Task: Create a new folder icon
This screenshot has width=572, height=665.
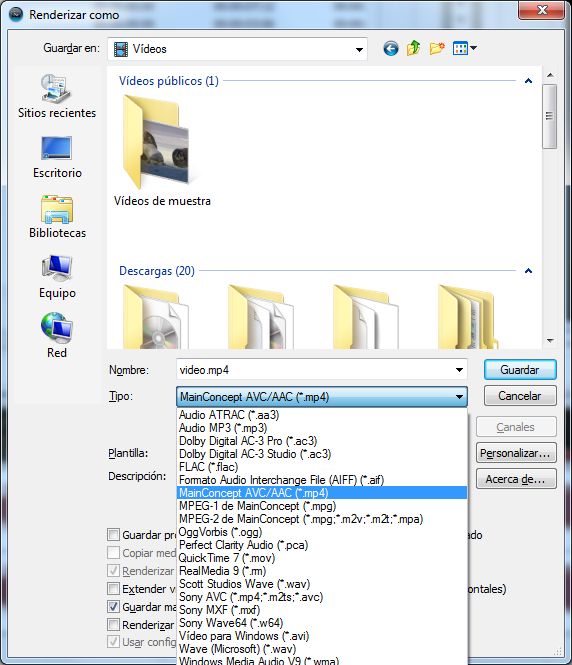Action: (x=437, y=48)
